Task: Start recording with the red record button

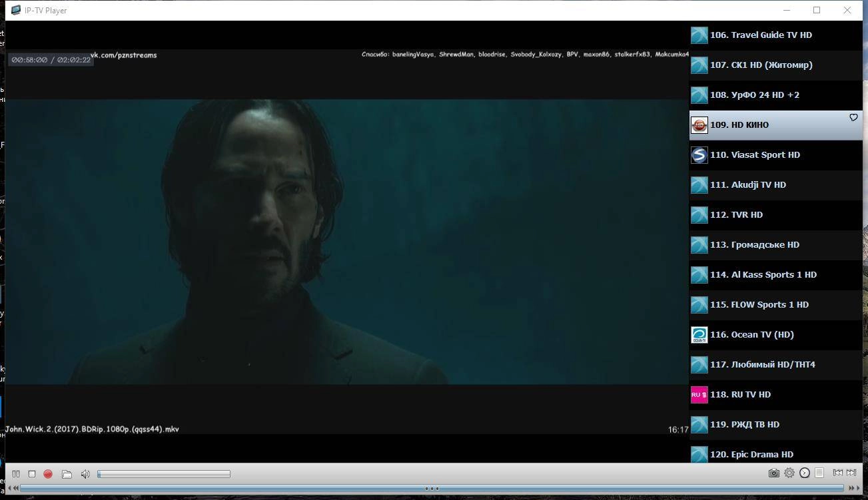Action: click(x=48, y=473)
